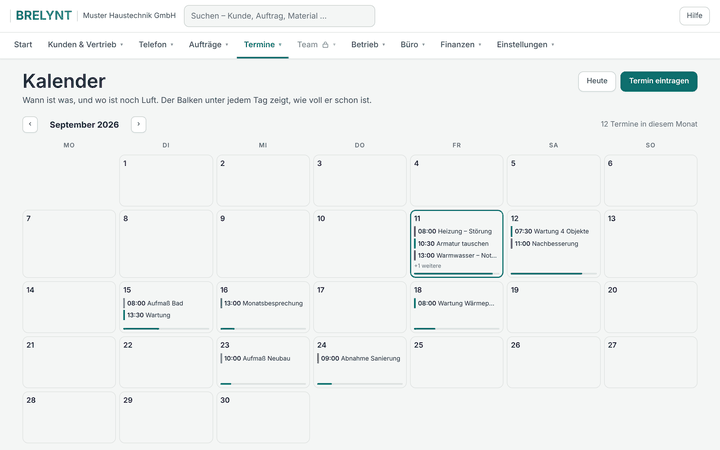Open the 11:00 Nachbesserung appointment
This screenshot has height=450, width=720.
(x=553, y=243)
